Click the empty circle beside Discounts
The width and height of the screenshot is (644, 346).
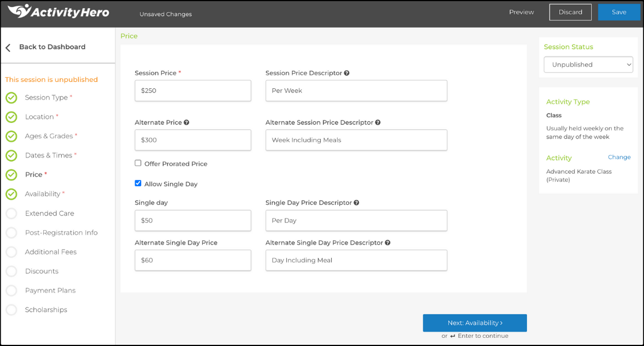click(12, 271)
